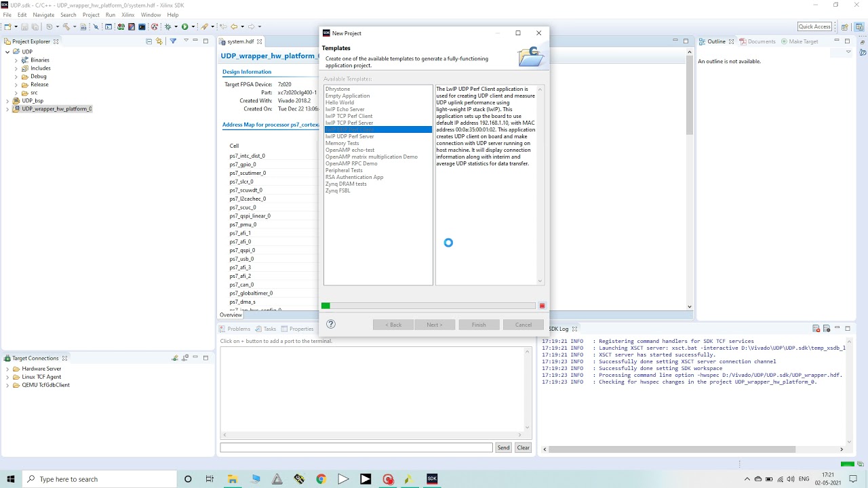Expand the Binaries folder node
This screenshot has height=488, width=868.
coord(16,60)
